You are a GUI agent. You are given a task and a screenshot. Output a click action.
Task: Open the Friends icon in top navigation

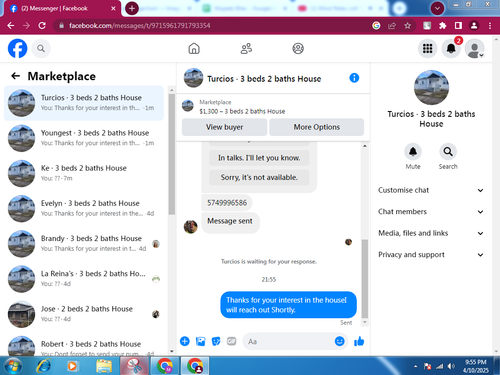coord(246,49)
